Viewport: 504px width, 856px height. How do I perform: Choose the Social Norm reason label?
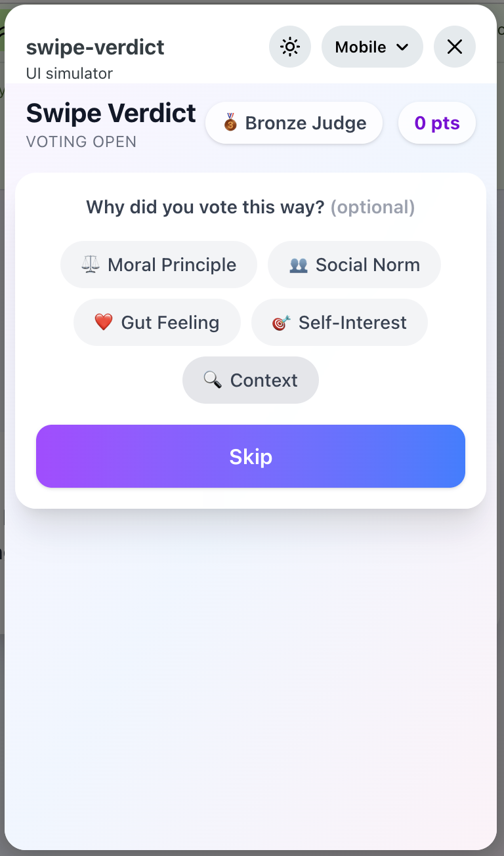pyautogui.click(x=367, y=265)
